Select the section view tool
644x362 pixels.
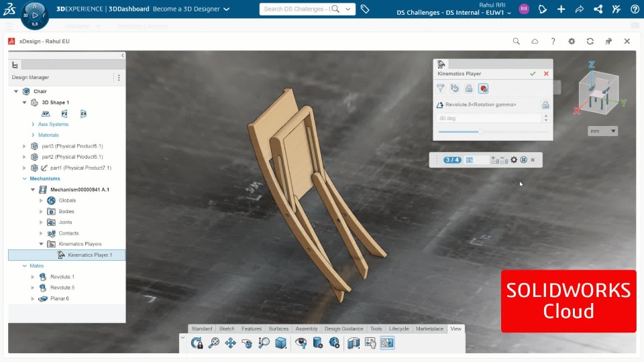click(354, 343)
